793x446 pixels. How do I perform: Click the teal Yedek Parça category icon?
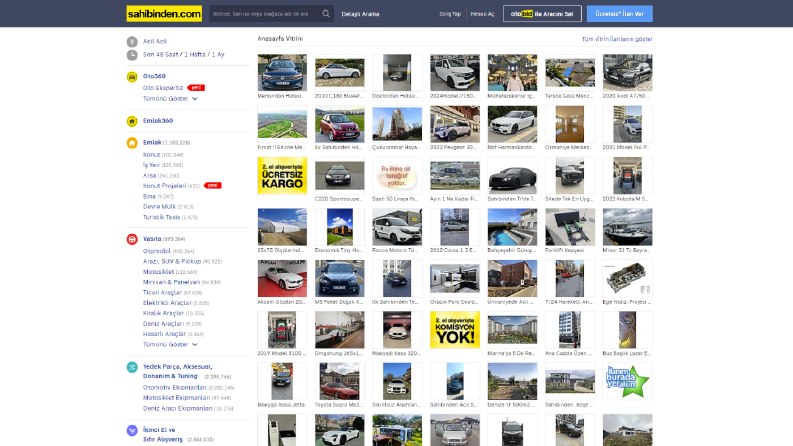click(132, 367)
